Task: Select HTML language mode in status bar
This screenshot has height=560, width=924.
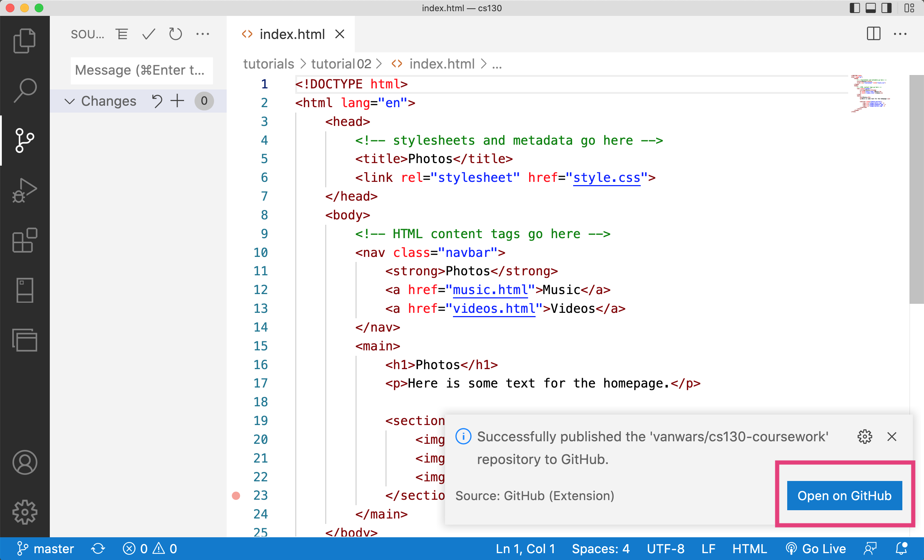Action: coord(749,549)
